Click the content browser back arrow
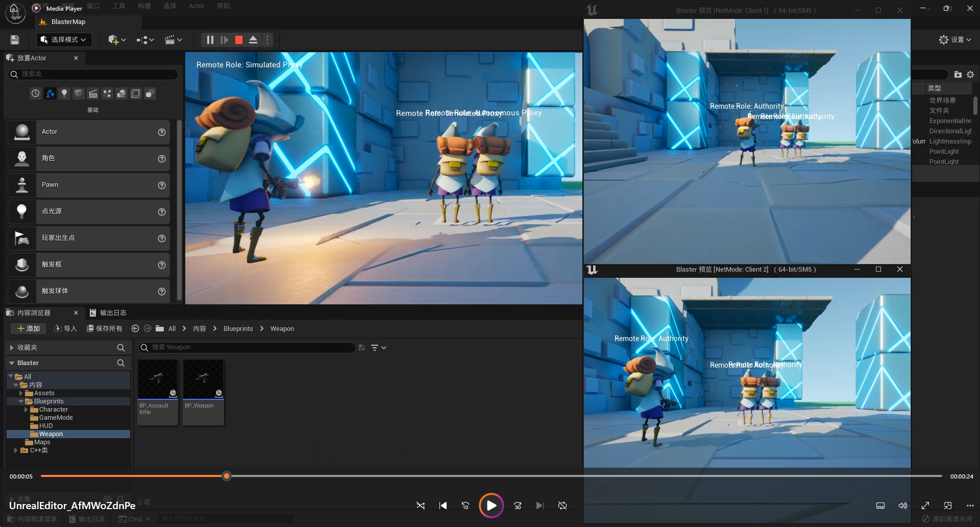Viewport: 980px width, 527px height. (x=135, y=328)
